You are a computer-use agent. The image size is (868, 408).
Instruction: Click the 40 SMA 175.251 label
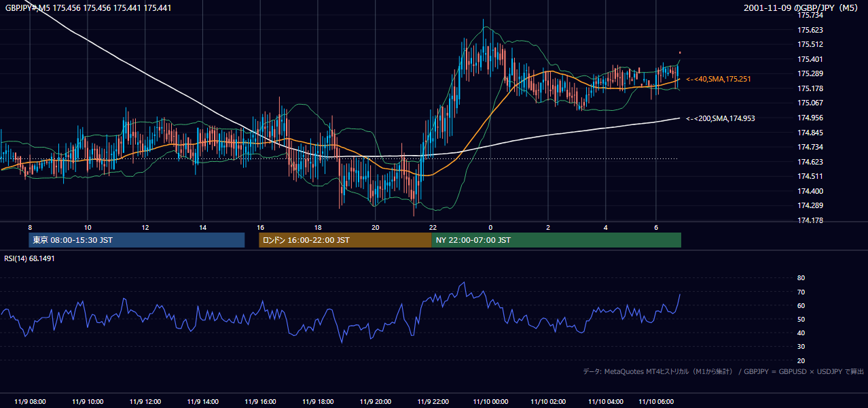tap(718, 80)
